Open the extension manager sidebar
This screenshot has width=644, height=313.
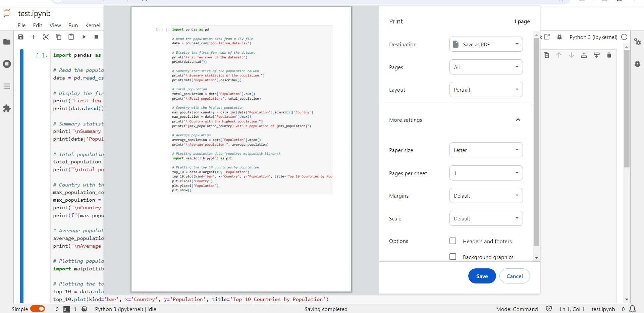(x=7, y=108)
